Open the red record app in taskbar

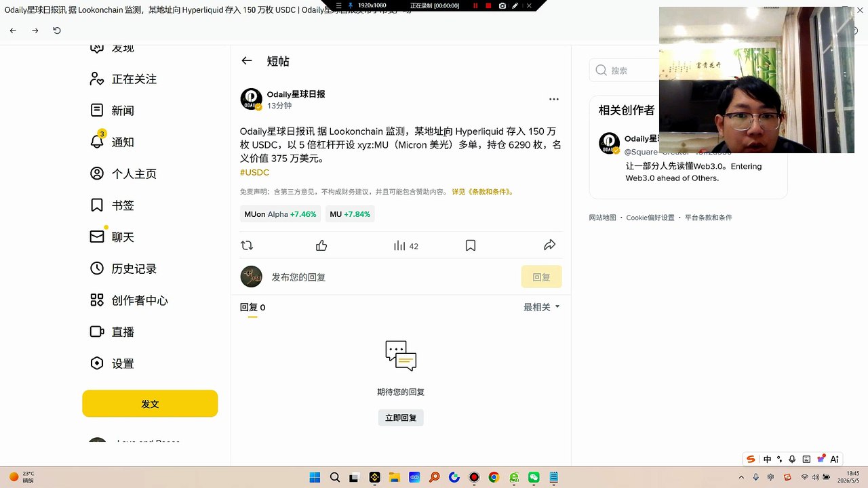[x=474, y=477]
